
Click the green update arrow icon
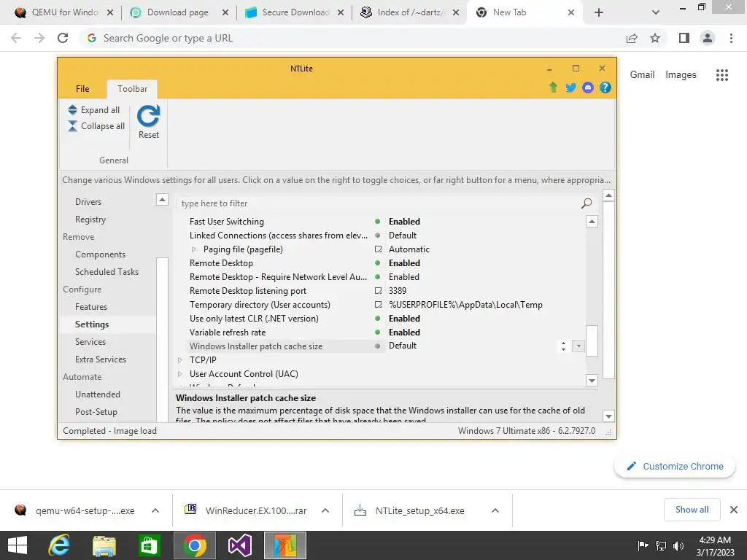pos(553,87)
